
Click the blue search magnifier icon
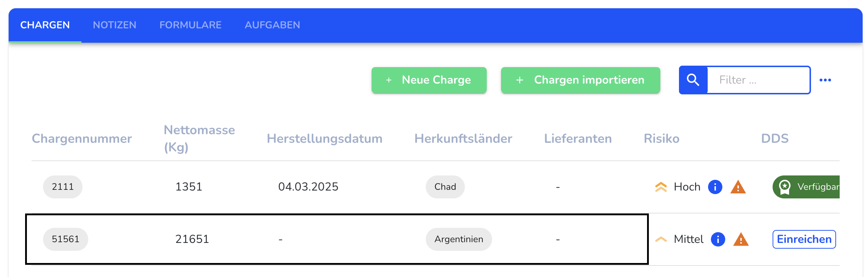point(693,80)
